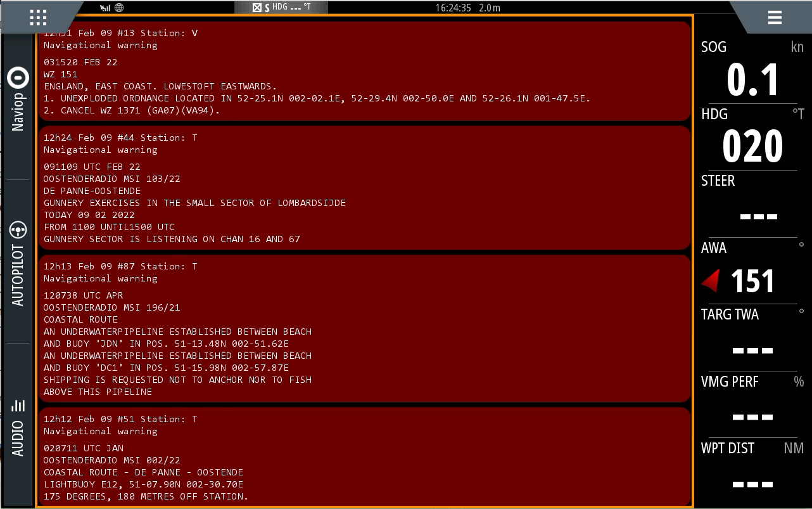Image resolution: width=812 pixels, height=509 pixels.
Task: Click 'COASTAL ROUTE - DE PANNE - OOSTENDE'
Action: [x=144, y=472]
